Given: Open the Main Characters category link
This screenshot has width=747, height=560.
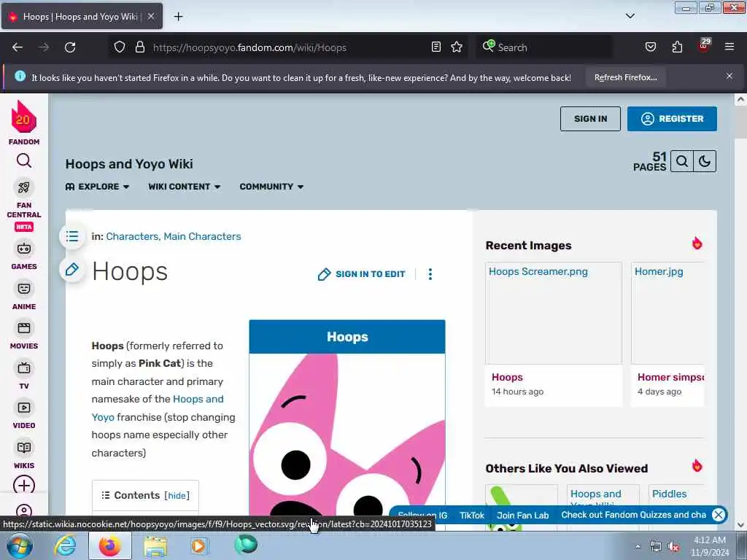Looking at the screenshot, I should click(202, 236).
